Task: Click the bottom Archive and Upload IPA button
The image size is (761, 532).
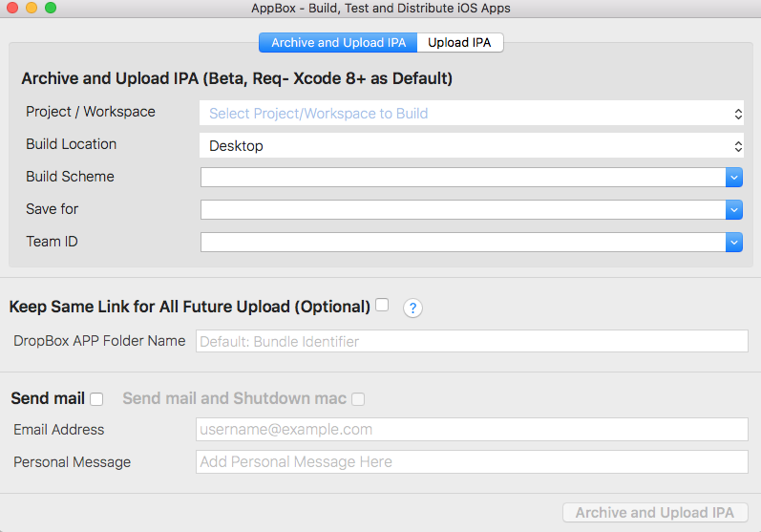Action: [x=655, y=513]
